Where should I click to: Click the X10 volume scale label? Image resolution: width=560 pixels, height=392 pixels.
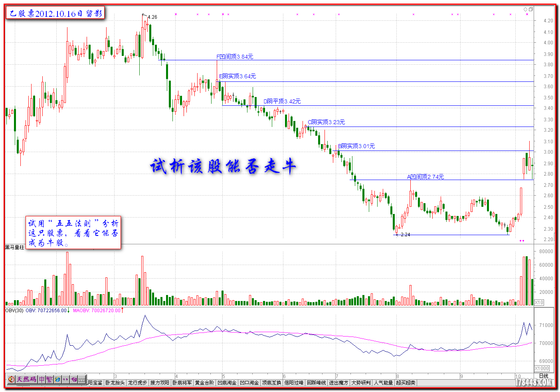click(x=539, y=303)
